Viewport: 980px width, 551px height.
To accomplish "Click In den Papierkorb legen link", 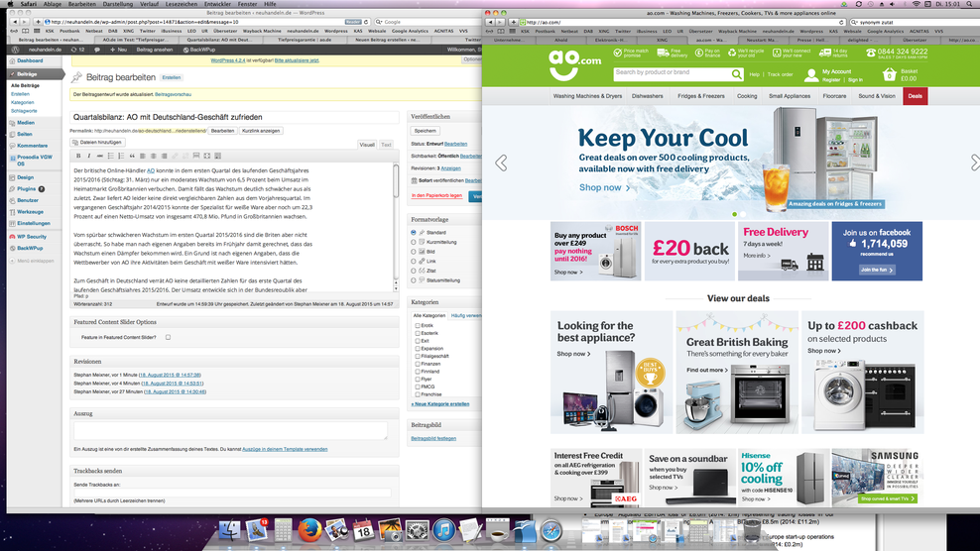I will point(436,195).
